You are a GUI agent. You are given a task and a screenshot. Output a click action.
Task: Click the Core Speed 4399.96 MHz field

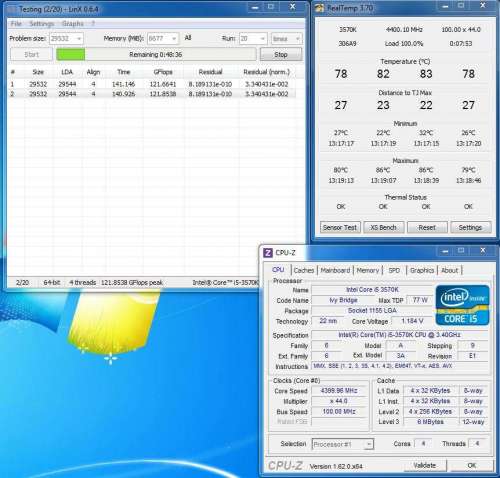pyautogui.click(x=339, y=391)
